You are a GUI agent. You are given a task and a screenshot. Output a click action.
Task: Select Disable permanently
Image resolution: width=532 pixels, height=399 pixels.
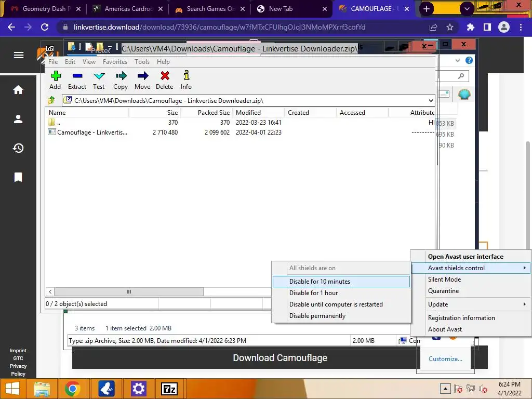341,315
